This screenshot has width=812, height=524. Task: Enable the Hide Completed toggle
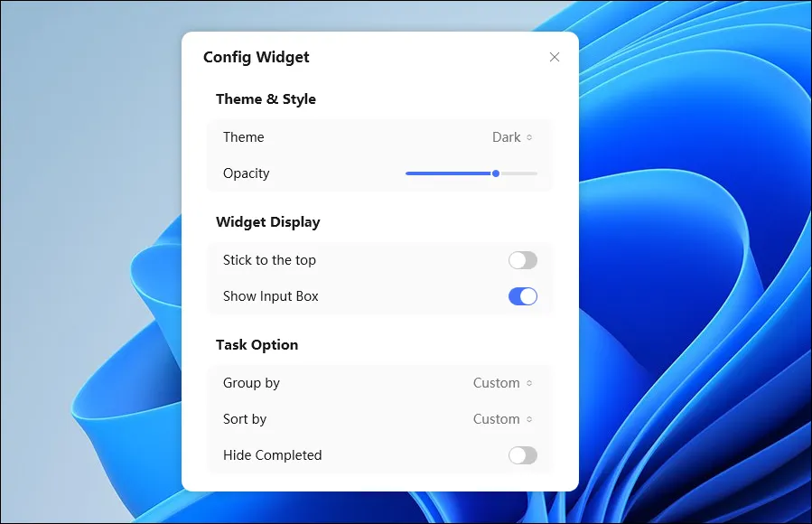(x=522, y=455)
